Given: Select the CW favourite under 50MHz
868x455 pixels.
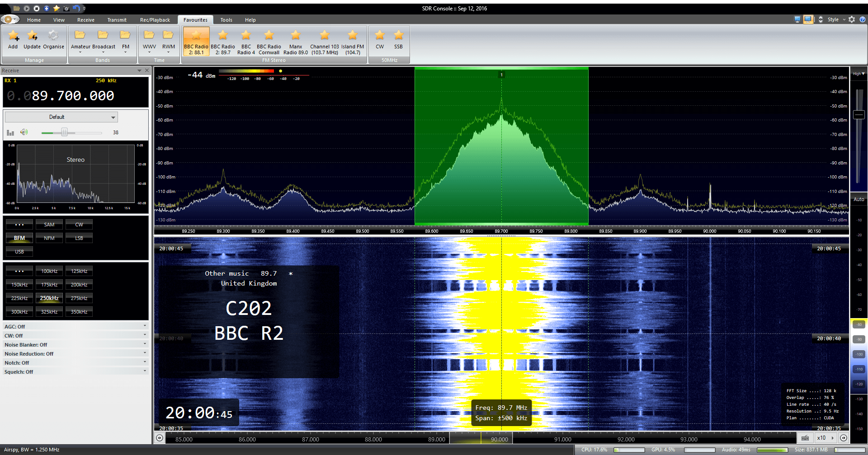Looking at the screenshot, I should point(380,40).
